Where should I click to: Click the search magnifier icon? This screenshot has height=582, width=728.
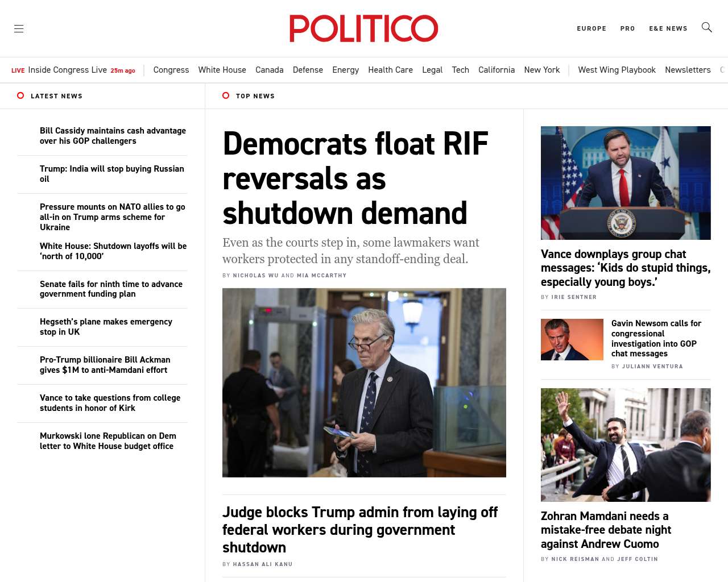(706, 27)
